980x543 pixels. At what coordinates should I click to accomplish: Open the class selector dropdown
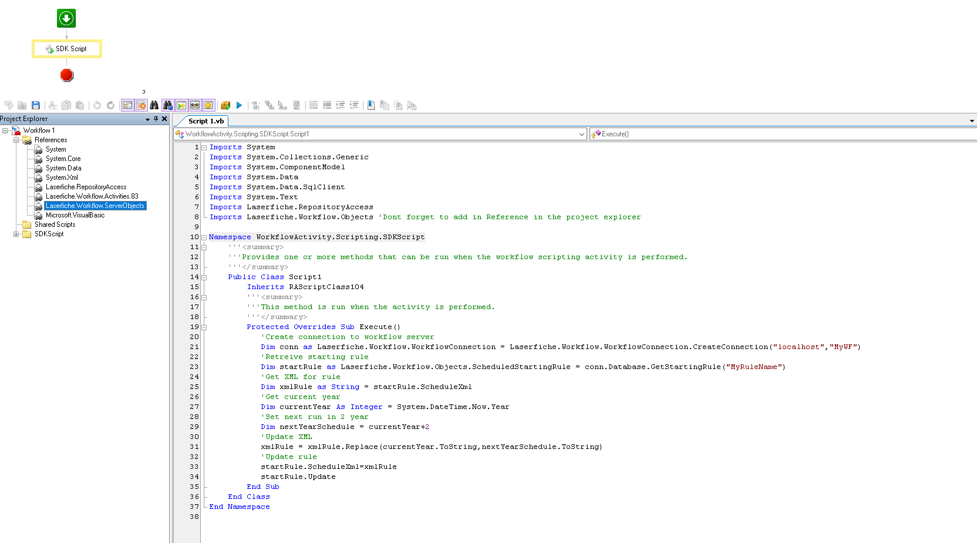click(x=581, y=134)
